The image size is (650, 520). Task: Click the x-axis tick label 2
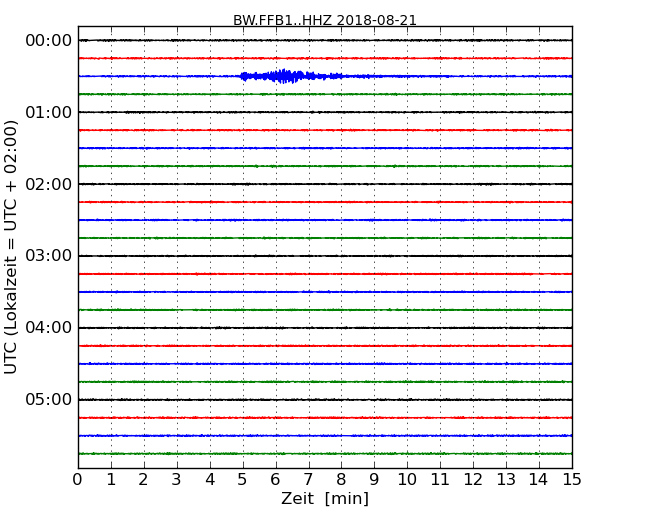[143, 480]
